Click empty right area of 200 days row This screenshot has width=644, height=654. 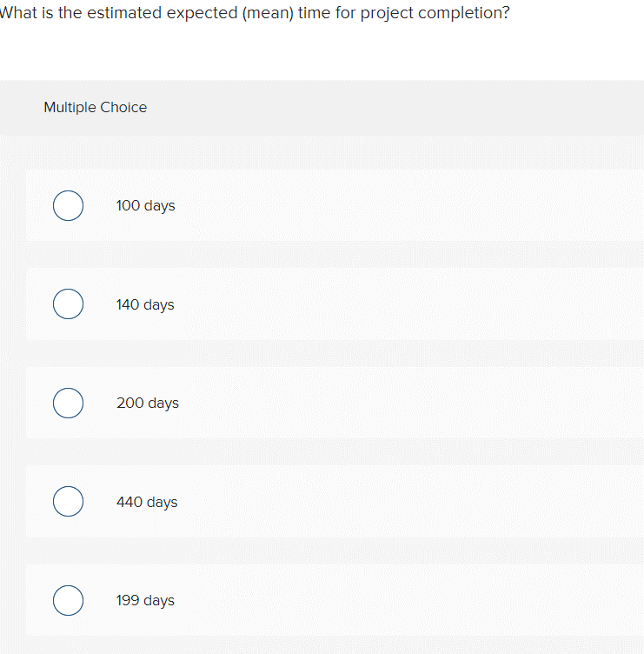[435, 404]
